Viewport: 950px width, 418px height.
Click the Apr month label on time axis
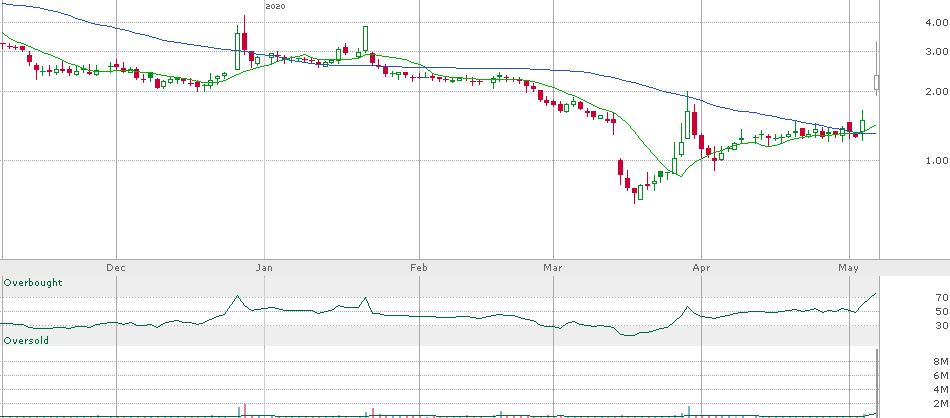(x=701, y=267)
